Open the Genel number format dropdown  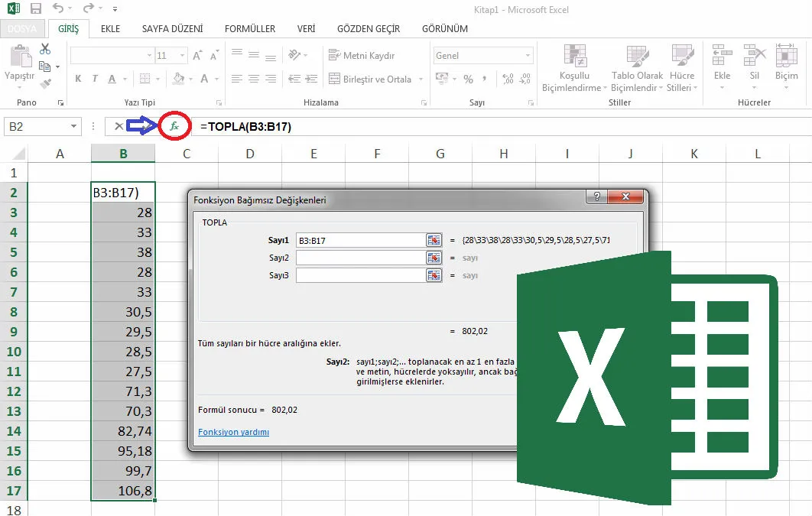pos(528,56)
